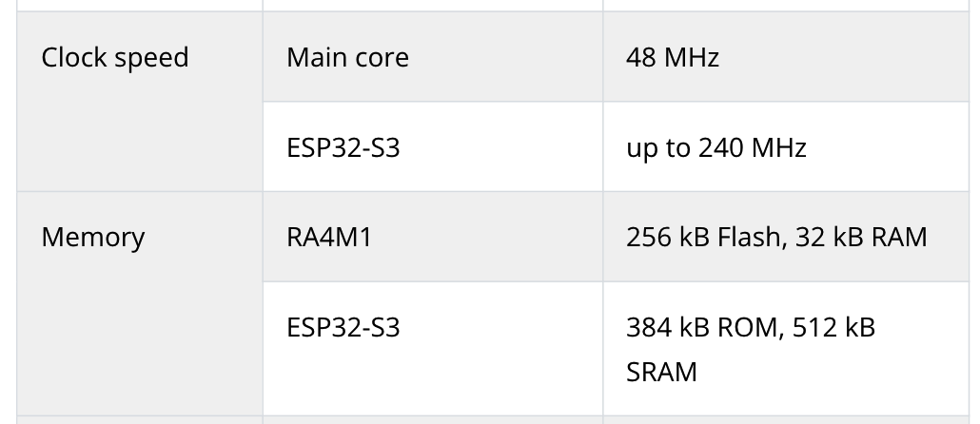
Task: Select the "Main core" table cell
Action: coord(347,58)
